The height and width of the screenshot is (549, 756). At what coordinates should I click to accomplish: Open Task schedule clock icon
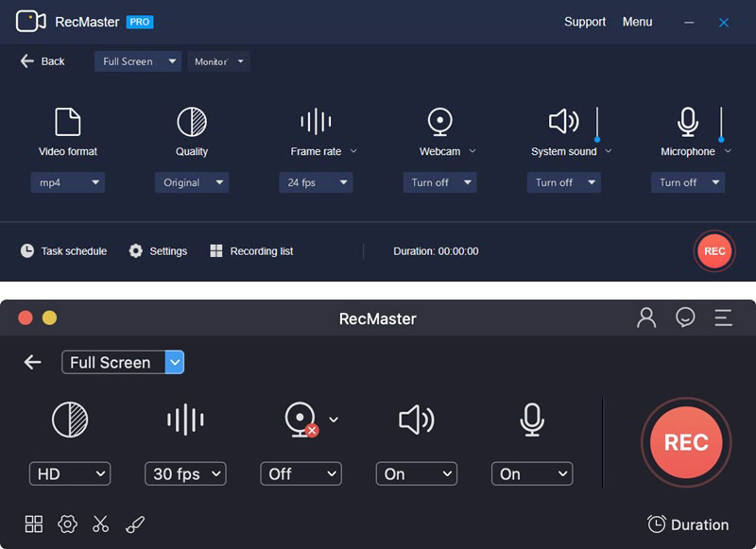(x=27, y=250)
